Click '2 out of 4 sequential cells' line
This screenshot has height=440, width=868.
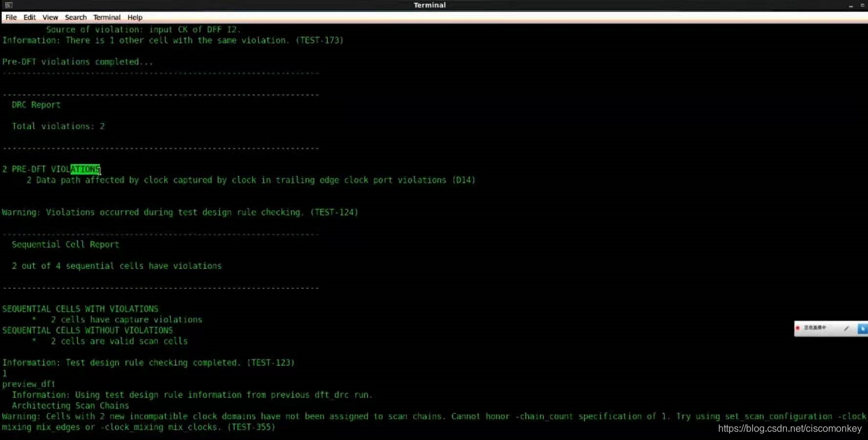point(117,265)
